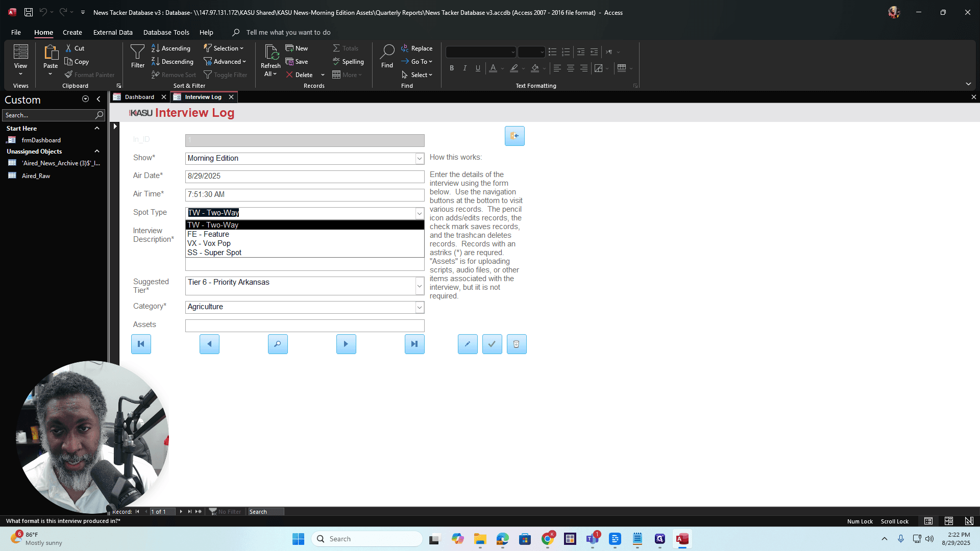980x551 pixels.
Task: Open the View button in ribbon
Action: pos(20,60)
